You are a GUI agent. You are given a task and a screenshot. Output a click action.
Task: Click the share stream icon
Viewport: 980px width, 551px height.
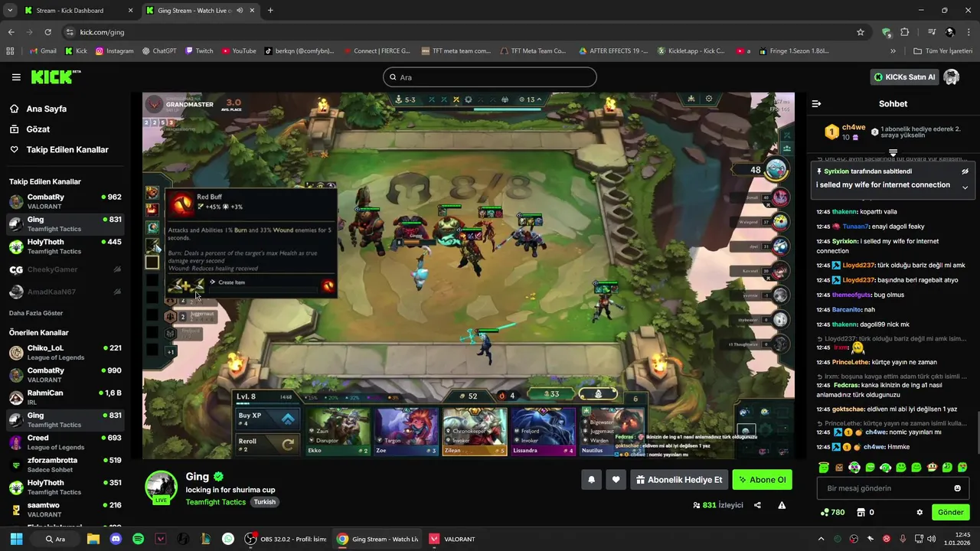(757, 505)
